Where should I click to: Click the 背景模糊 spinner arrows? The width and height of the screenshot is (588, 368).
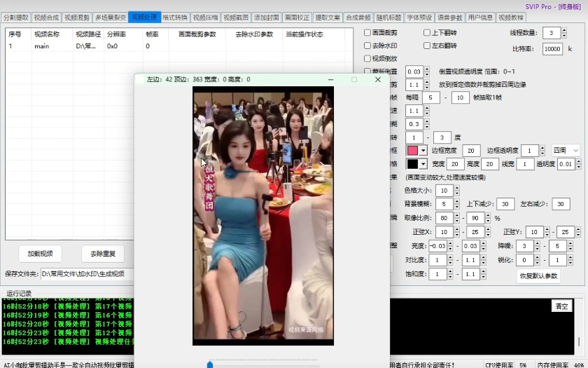click(x=456, y=204)
